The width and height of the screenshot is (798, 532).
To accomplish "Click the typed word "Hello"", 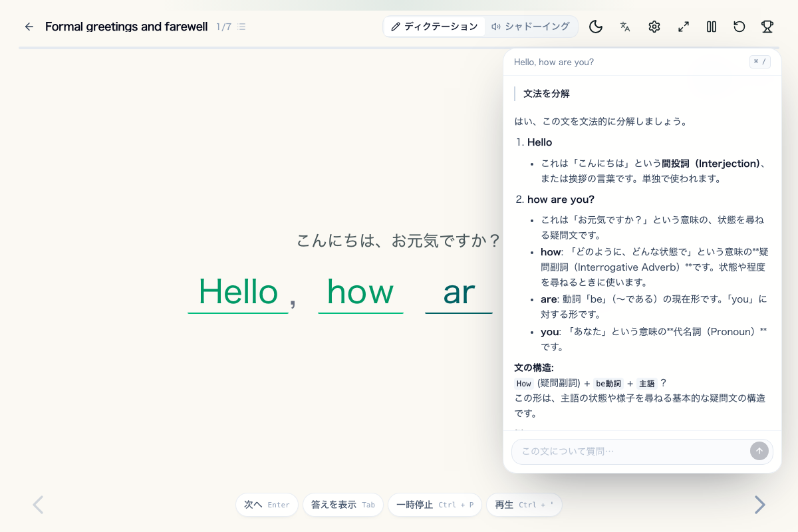I will 238,292.
